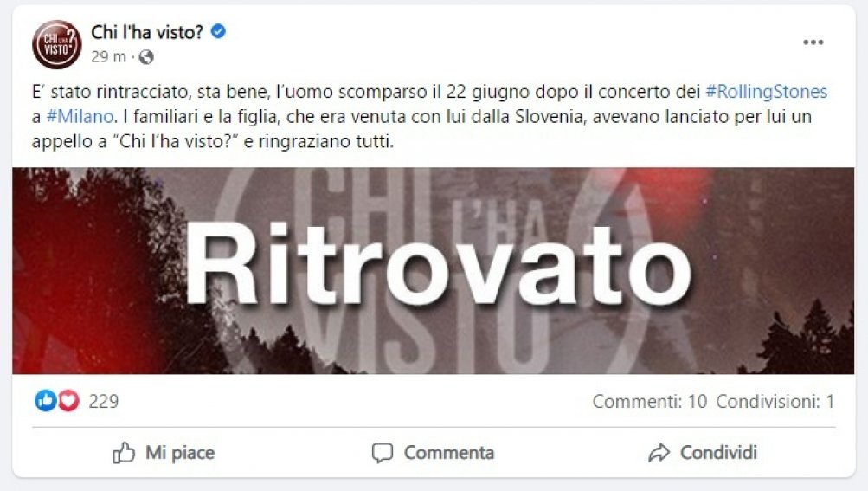The width and height of the screenshot is (868, 491).
Task: Click the Mi piace button label
Action: (180, 453)
